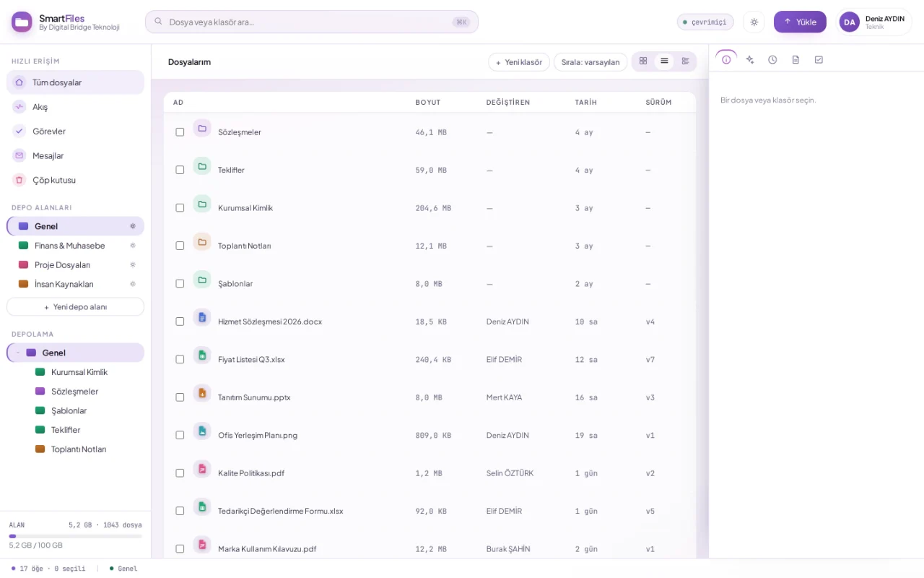Click the xlsx icon of Tedarikçi Değerlendirme Formu
The width and height of the screenshot is (924, 578).
click(202, 507)
